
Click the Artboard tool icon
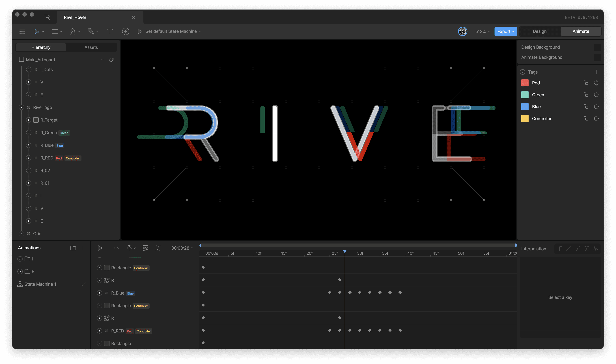55,31
